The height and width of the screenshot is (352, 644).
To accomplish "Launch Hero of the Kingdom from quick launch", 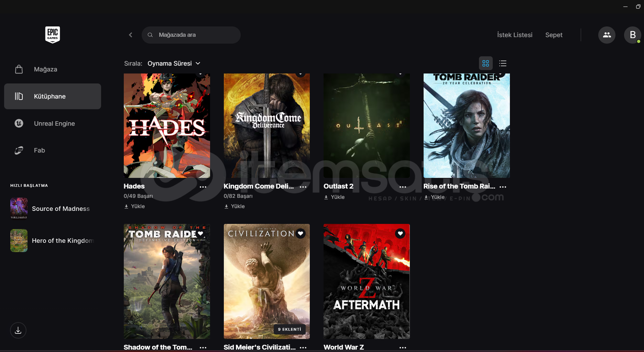I will point(52,240).
